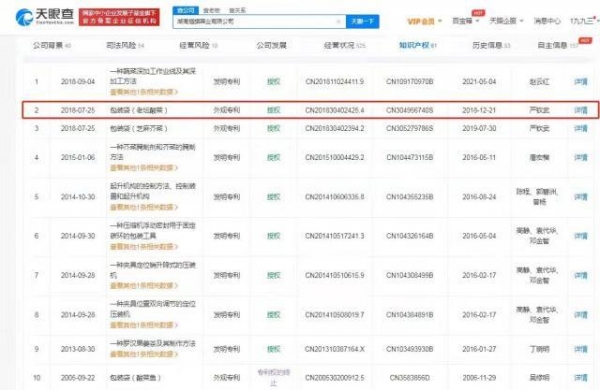Open 详情 for patent CN201410508019.7
The height and width of the screenshot is (390, 600).
pyautogui.click(x=580, y=315)
